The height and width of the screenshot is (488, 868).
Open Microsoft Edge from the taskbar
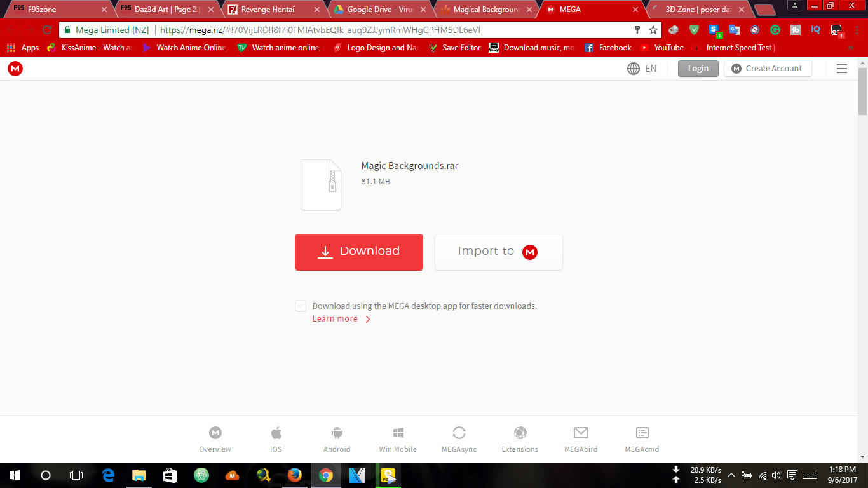point(108,475)
